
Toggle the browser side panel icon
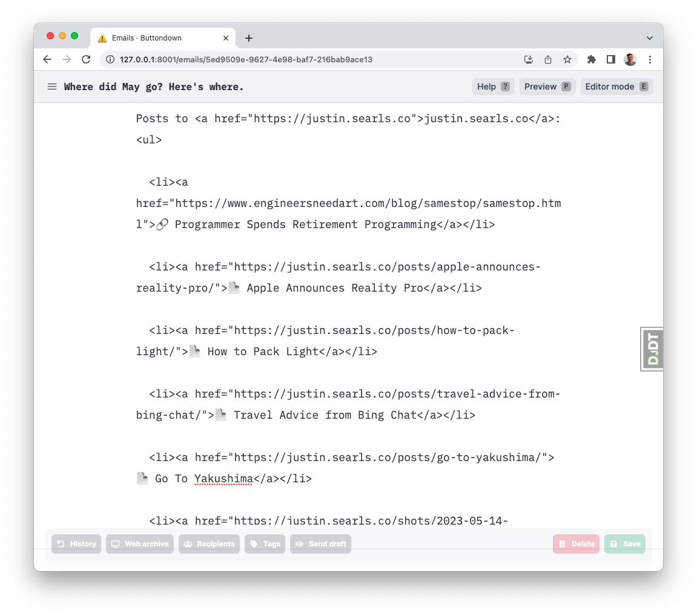(611, 59)
